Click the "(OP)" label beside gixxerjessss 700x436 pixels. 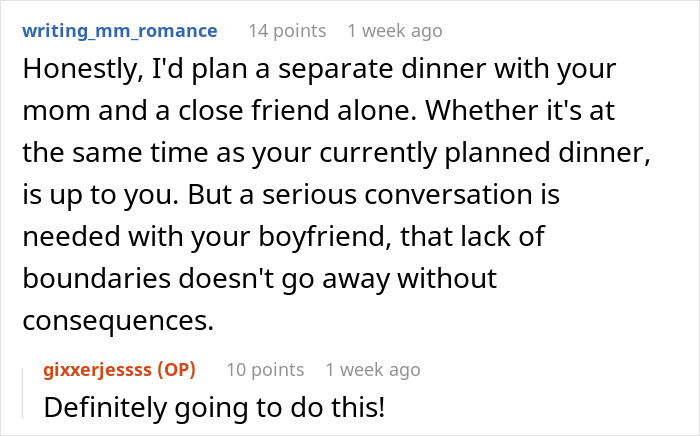point(175,370)
